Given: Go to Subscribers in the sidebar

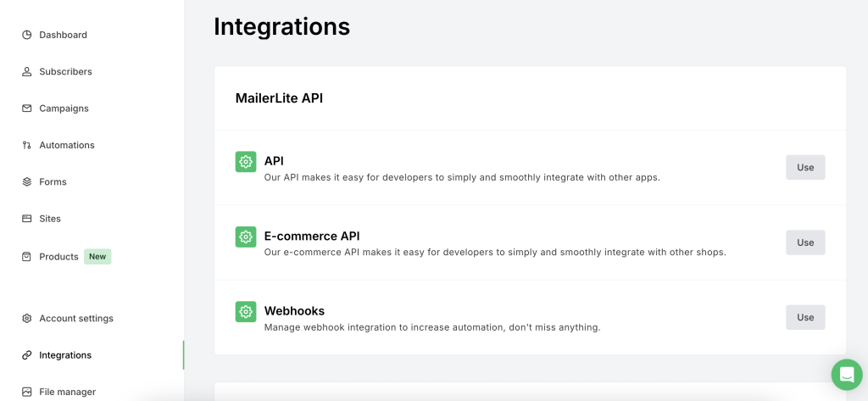Looking at the screenshot, I should coord(65,72).
